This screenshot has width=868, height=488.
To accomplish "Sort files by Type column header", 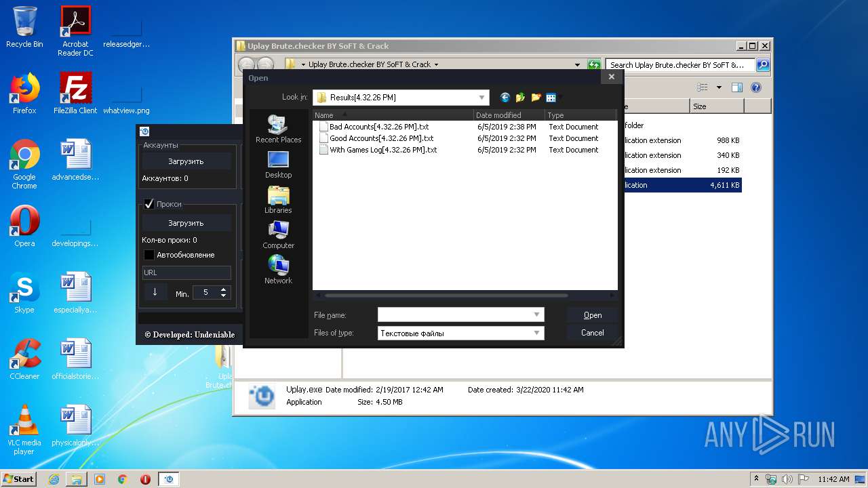I will [x=580, y=115].
